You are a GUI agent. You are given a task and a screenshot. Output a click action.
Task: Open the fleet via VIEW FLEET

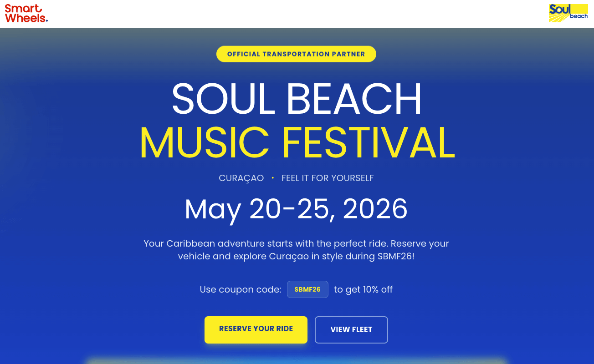coord(351,329)
